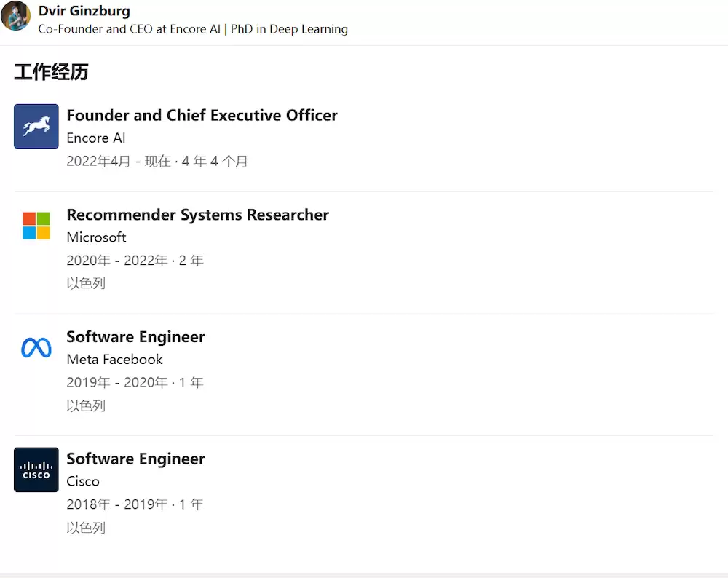The width and height of the screenshot is (728, 578).
Task: Open Dvir Ginzburg's profile name link
Action: [x=84, y=11]
